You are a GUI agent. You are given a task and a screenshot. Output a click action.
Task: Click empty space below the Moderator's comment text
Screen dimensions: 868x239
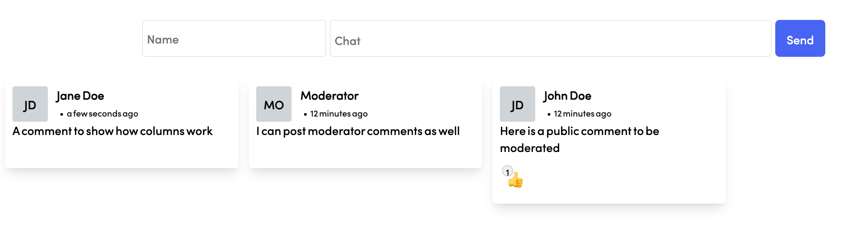(365, 153)
